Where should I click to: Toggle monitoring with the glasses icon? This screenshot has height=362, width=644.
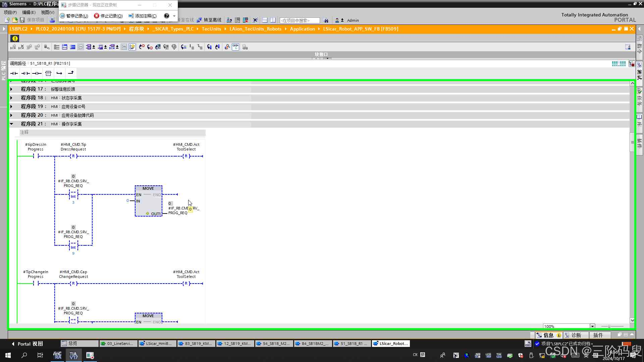235,47
